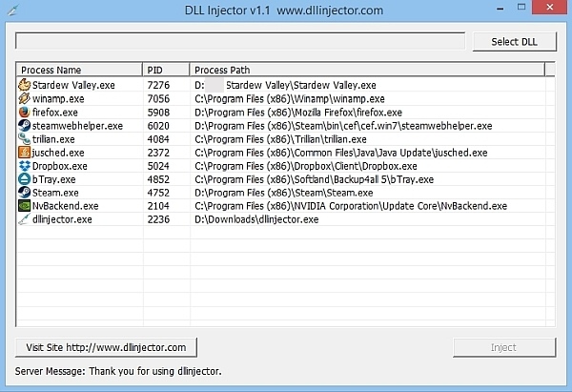The image size is (572, 392).
Task: Click the Stardew Valley chicken icon
Action: pyautogui.click(x=24, y=85)
